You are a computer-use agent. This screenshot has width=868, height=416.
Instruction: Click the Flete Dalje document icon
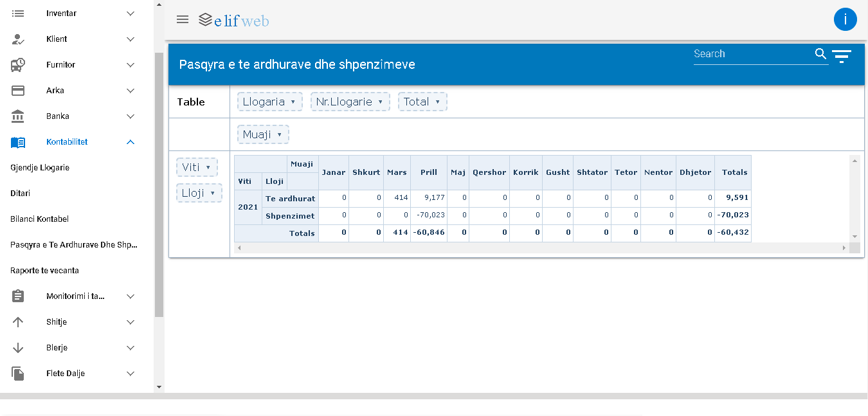[18, 374]
